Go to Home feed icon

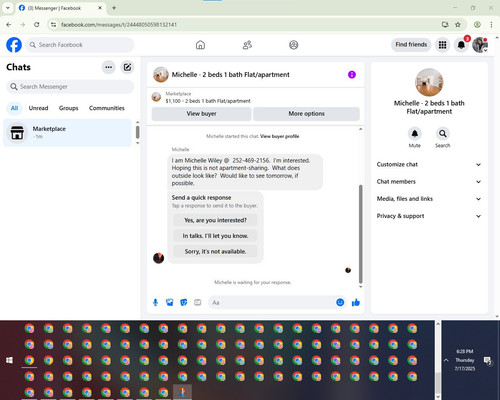(200, 45)
